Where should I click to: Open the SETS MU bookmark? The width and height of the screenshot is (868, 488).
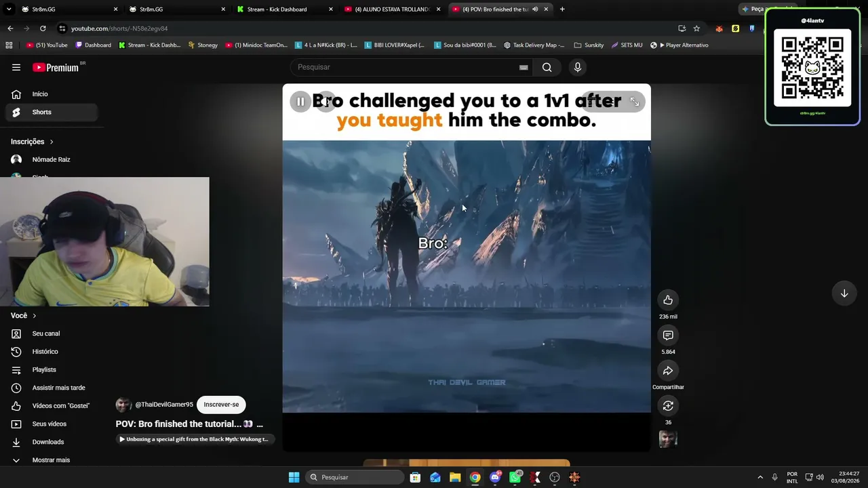point(627,45)
